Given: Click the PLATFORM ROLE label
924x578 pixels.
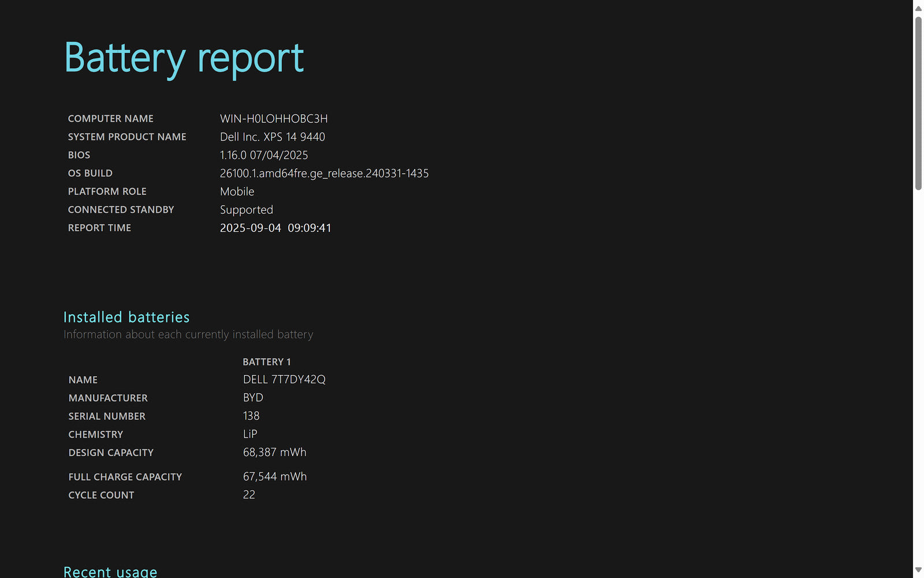Looking at the screenshot, I should click(x=107, y=191).
